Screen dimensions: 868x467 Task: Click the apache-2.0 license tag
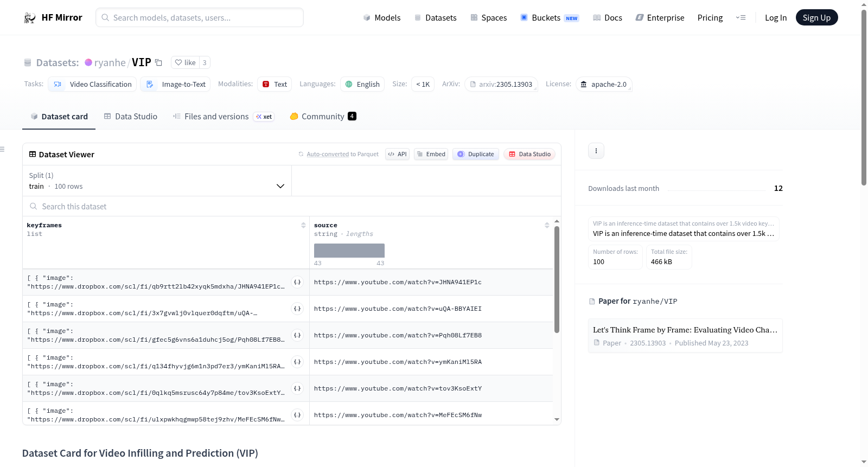(604, 84)
